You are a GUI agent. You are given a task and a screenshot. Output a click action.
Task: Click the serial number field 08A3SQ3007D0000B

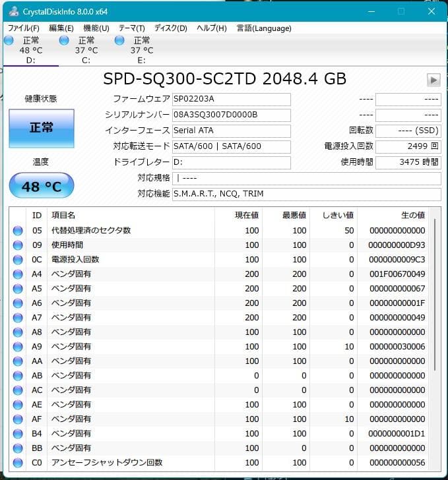pos(232,115)
